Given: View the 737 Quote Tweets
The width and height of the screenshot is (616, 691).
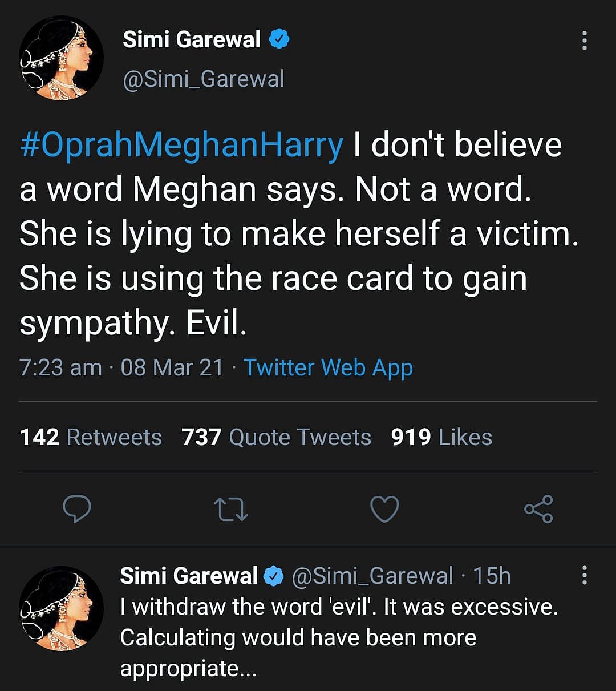Looking at the screenshot, I should tap(276, 438).
